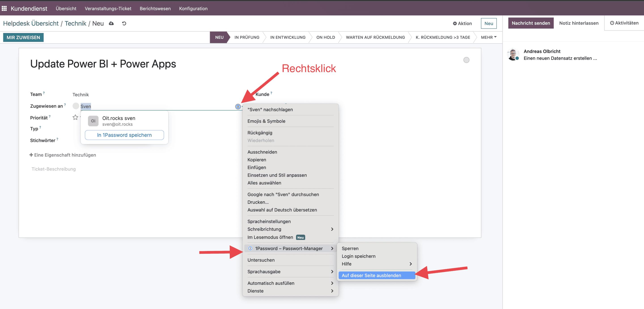Click the Ticket-Beschreibung text field
The width and height of the screenshot is (644, 309).
tap(53, 169)
